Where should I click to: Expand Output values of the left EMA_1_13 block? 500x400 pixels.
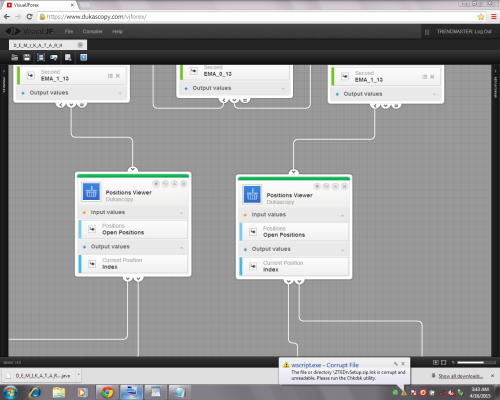(x=120, y=93)
